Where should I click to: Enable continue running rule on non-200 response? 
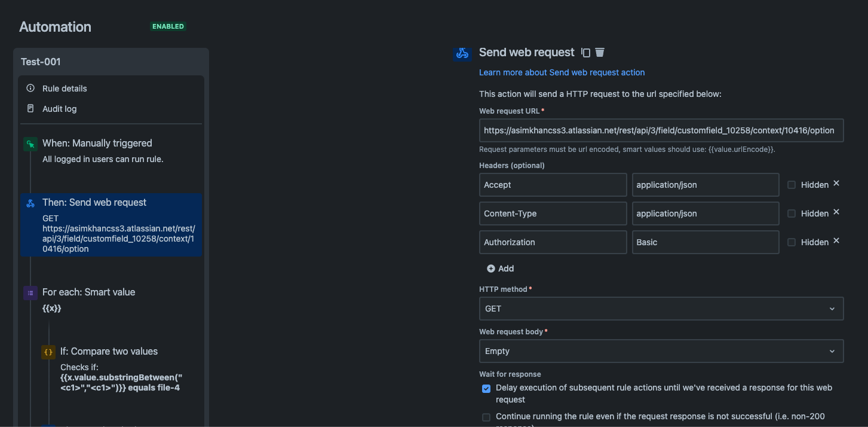pos(486,416)
